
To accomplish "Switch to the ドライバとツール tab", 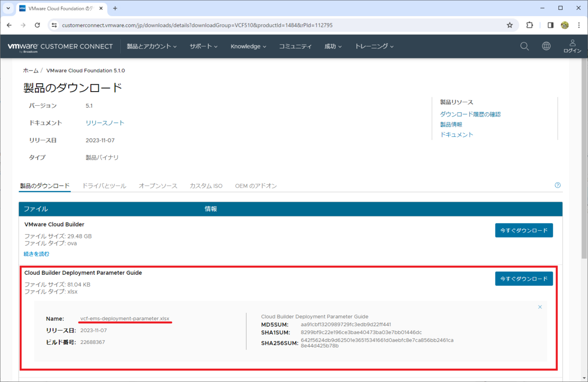I will 104,186.
